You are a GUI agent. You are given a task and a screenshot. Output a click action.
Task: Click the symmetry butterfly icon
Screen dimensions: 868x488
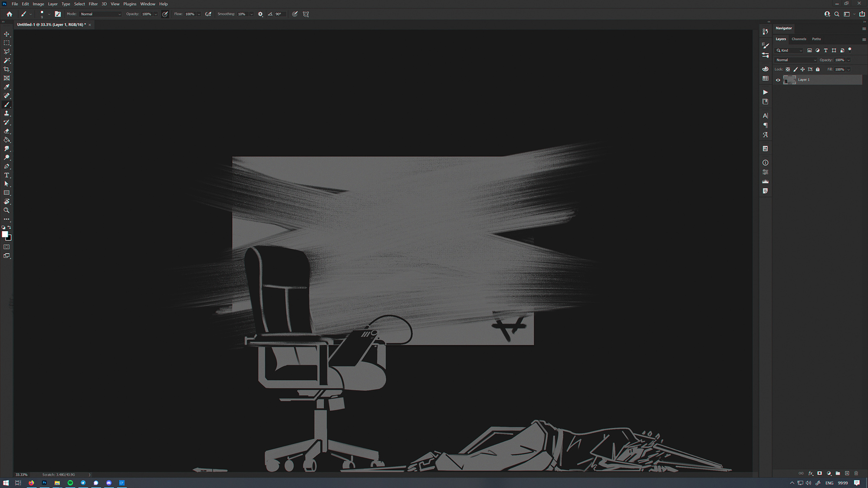pyautogui.click(x=306, y=14)
